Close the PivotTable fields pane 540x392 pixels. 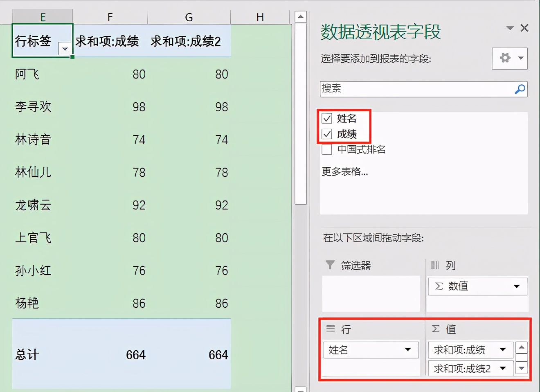tap(524, 28)
